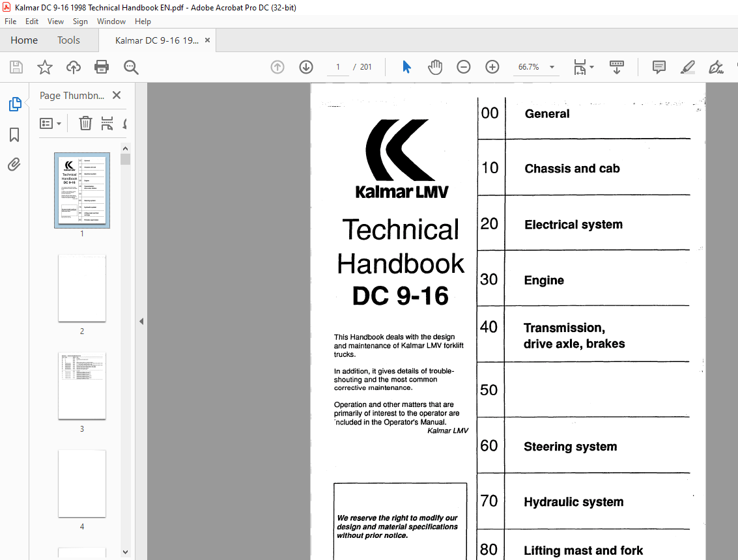Viewport: 738px width, 560px height.
Task: Toggle the Attachments paperclip panel
Action: pos(14,164)
